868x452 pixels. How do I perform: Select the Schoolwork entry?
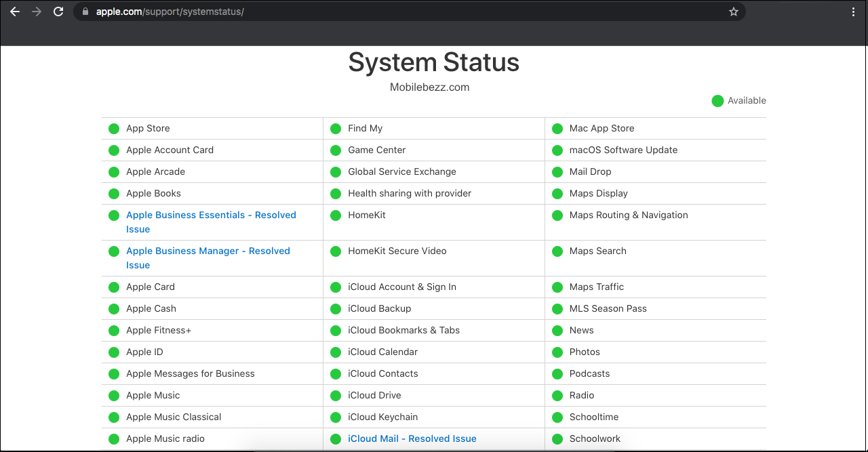click(x=595, y=438)
